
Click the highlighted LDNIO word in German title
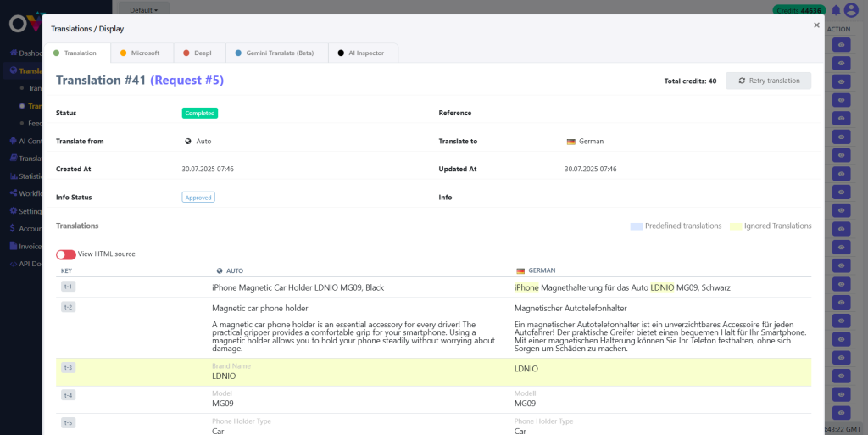point(662,287)
